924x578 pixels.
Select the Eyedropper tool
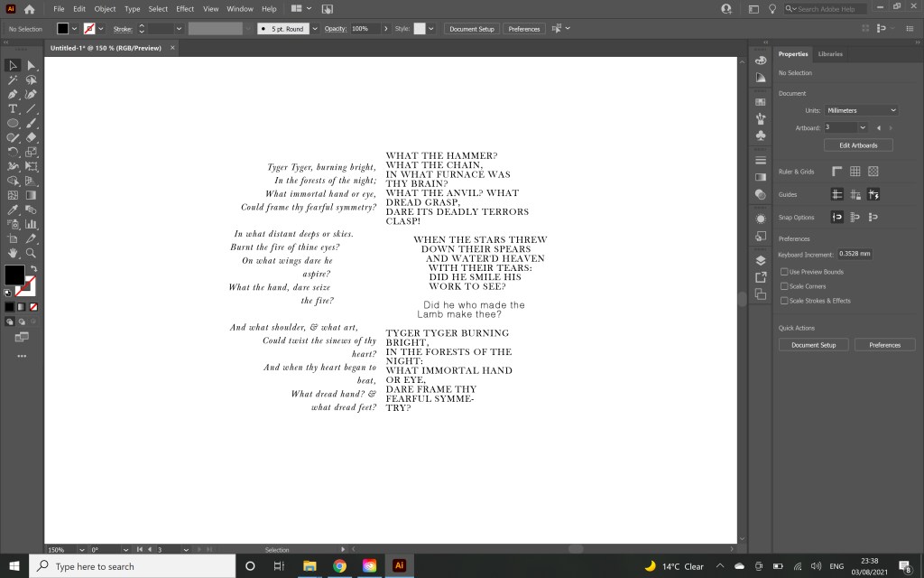[13, 210]
